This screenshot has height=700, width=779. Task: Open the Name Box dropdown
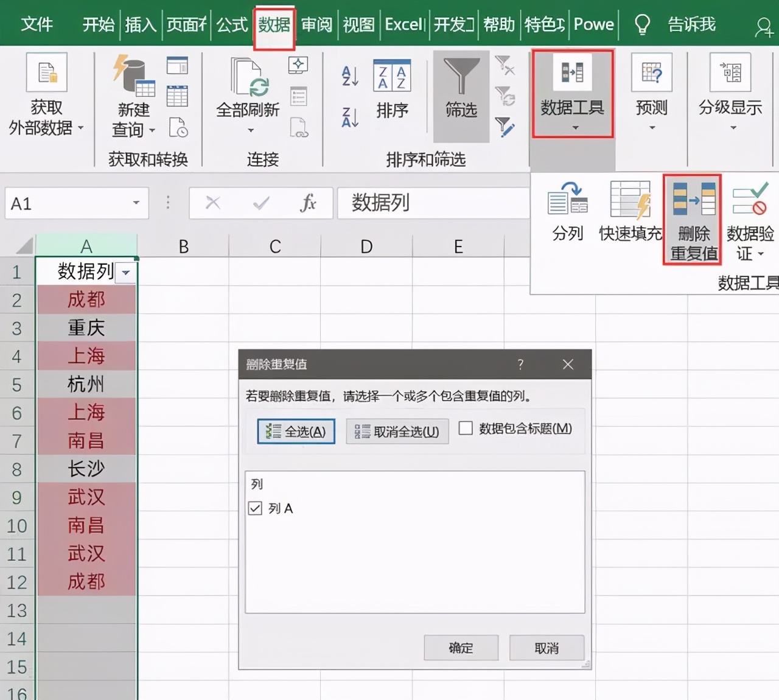coord(136,203)
